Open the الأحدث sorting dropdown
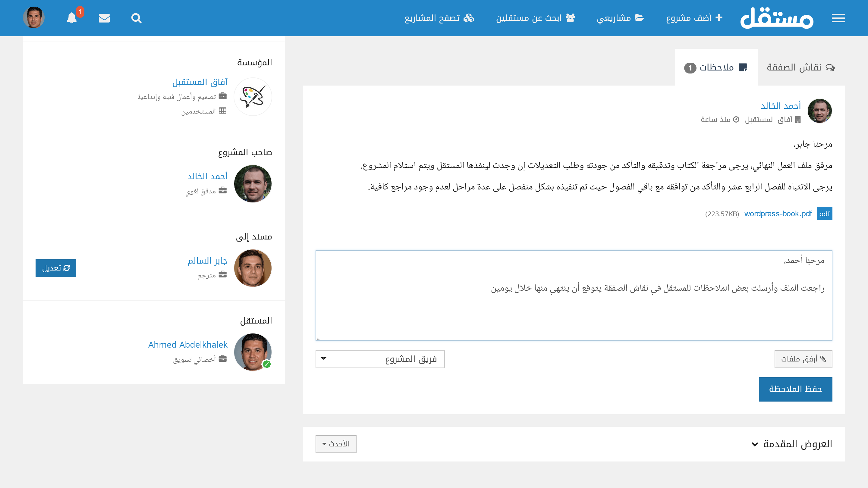 336,444
